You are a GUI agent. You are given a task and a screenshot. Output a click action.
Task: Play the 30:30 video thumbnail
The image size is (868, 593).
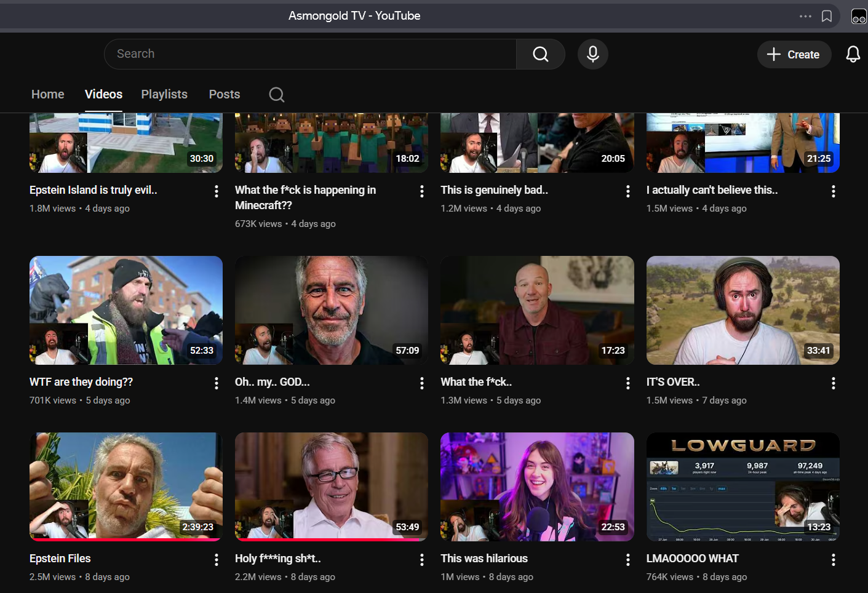pyautogui.click(x=126, y=143)
